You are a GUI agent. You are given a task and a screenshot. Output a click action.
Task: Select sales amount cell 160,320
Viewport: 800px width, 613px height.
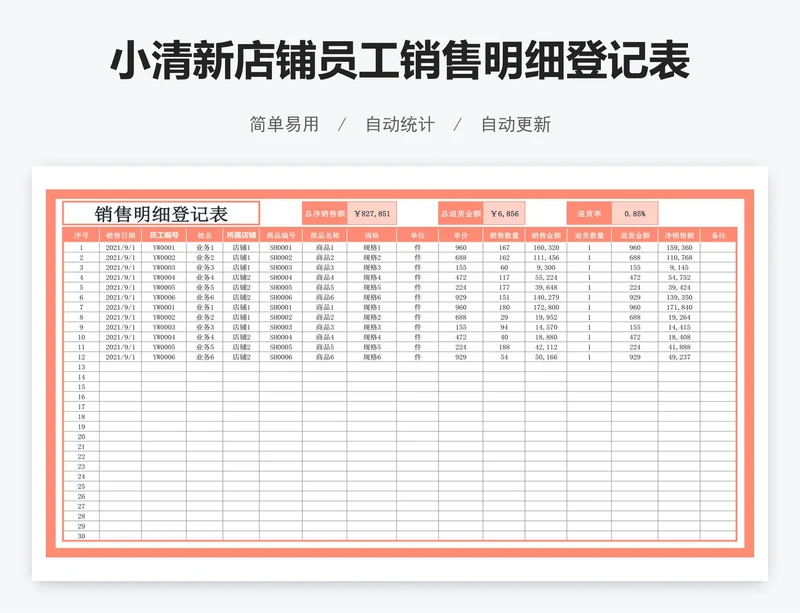546,248
